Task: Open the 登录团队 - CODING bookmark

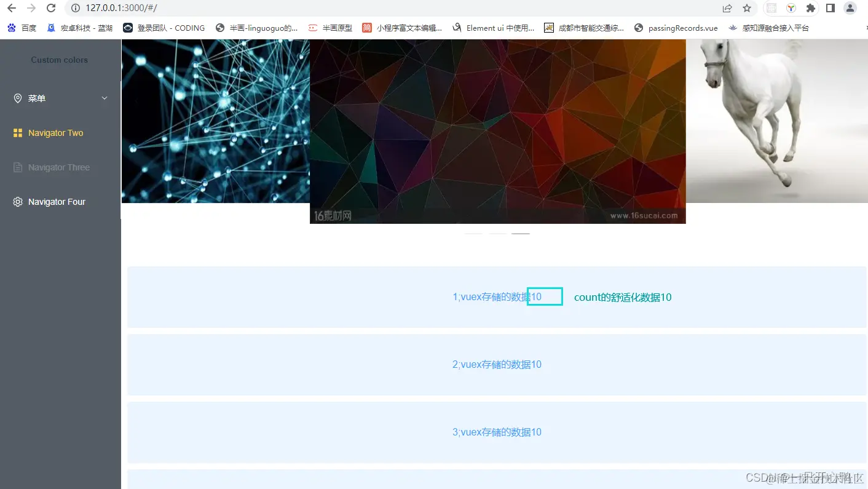Action: pyautogui.click(x=164, y=28)
